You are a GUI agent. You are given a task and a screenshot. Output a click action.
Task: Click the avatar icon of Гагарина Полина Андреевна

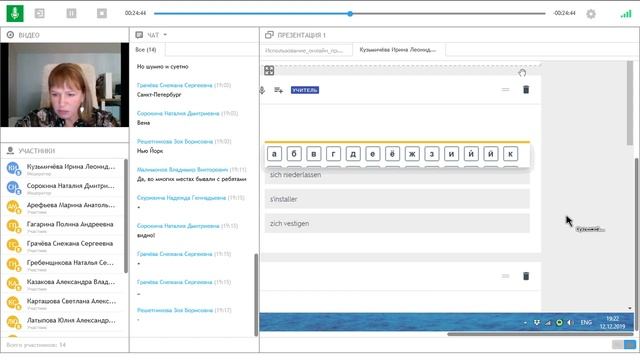13,226
